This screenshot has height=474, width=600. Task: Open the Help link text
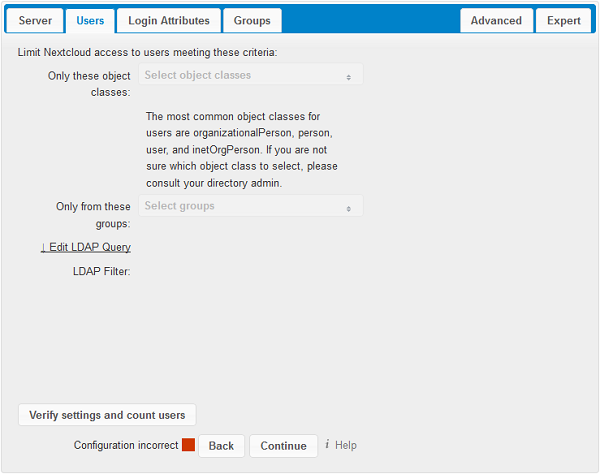345,446
